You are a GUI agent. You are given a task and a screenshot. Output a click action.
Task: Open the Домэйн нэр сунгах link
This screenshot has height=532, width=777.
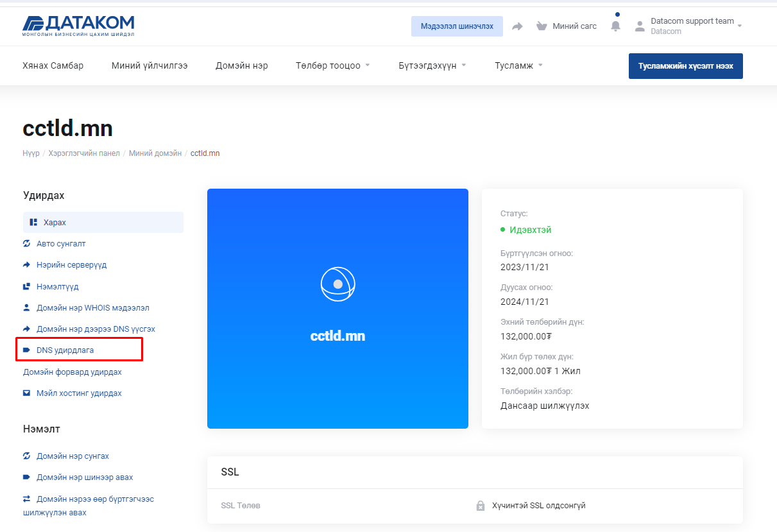73,456
